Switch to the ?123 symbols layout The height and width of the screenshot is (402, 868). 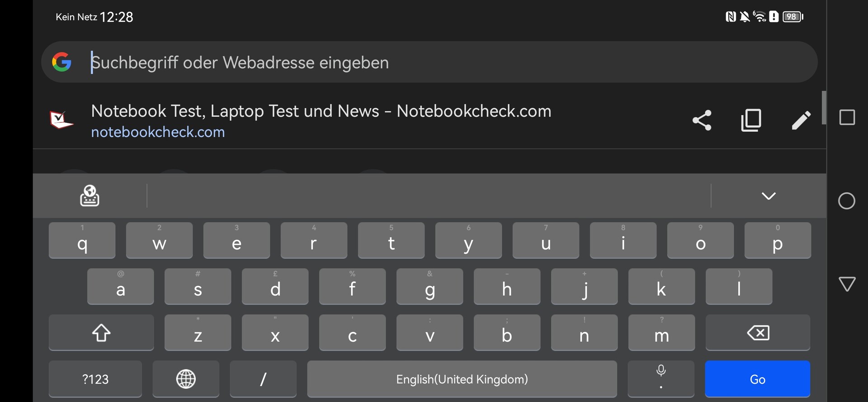(95, 379)
